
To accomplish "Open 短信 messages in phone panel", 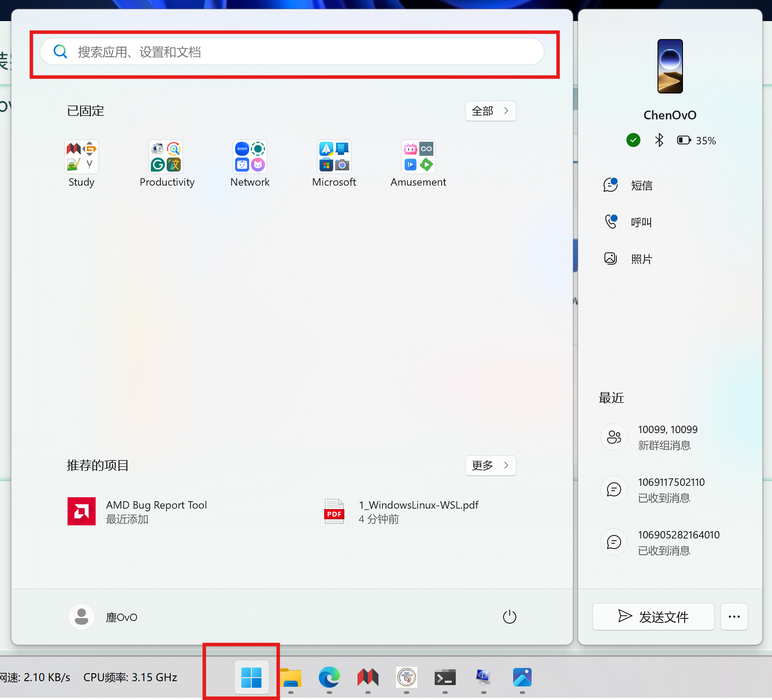I will point(641,186).
